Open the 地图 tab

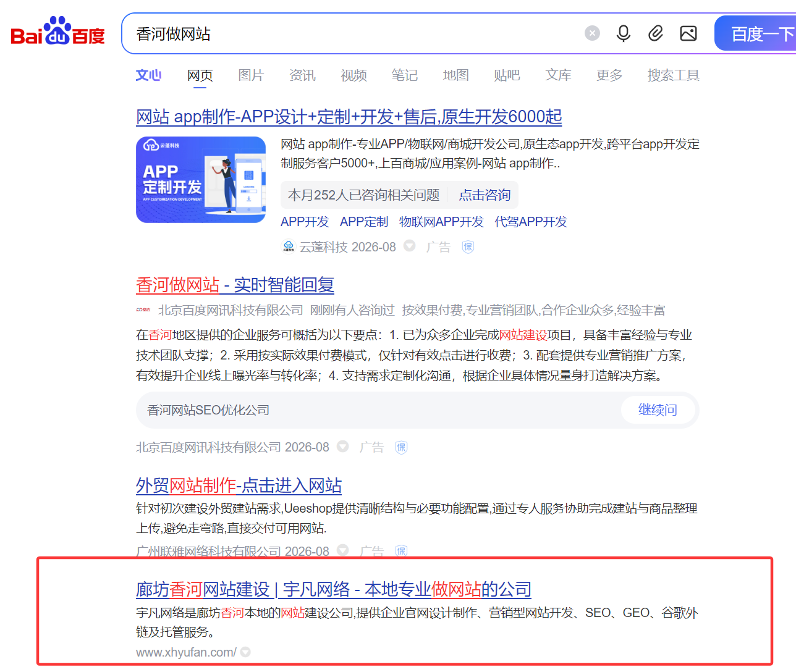tap(456, 75)
